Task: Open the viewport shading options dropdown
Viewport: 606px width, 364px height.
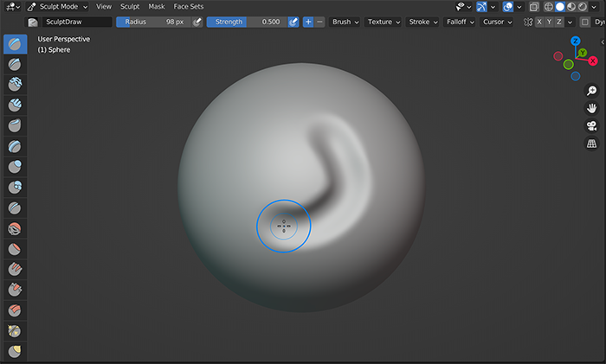Action: [594, 7]
